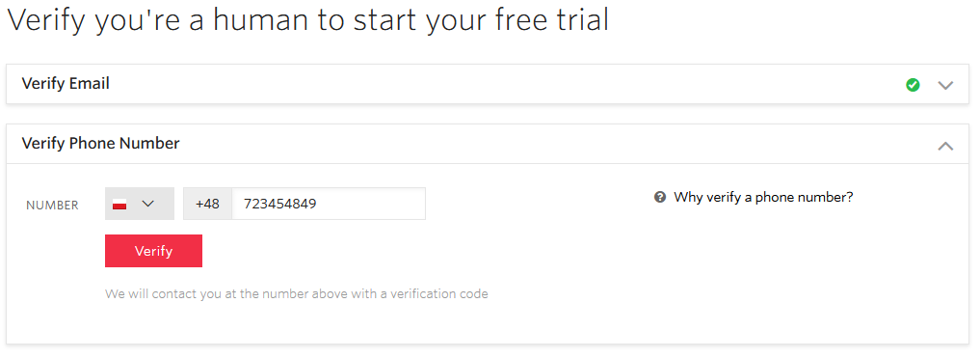Click the verification code helper text
The image size is (980, 358).
coord(296,293)
